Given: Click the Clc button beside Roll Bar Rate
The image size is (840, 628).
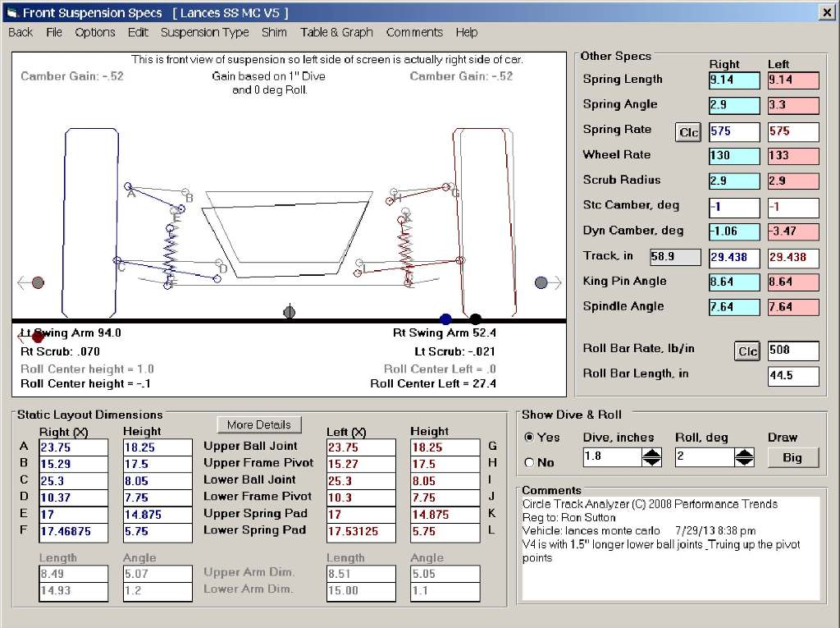Looking at the screenshot, I should click(746, 351).
